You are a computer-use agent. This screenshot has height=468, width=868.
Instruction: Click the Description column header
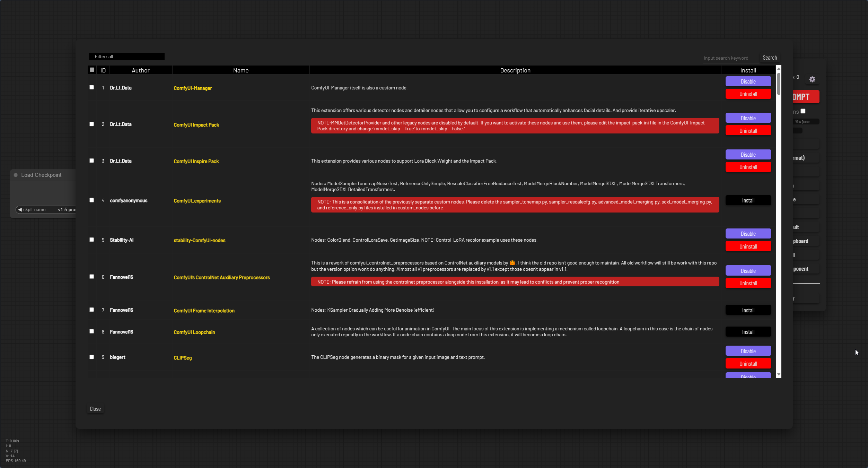(515, 70)
